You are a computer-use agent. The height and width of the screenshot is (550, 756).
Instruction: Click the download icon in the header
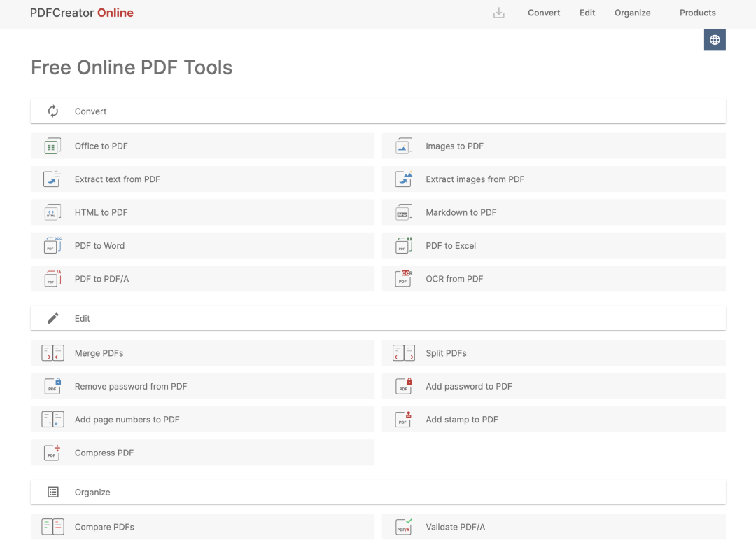point(498,13)
